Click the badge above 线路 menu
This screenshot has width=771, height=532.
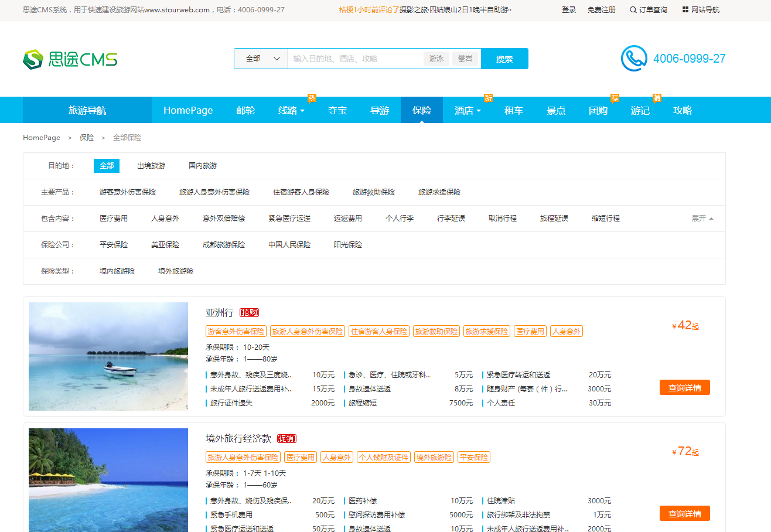312,98
